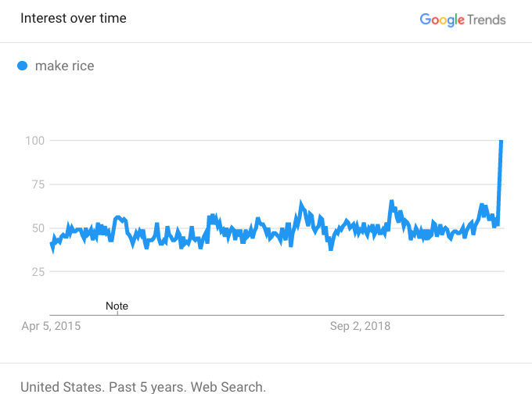
Task: Click the tick mark under the Note label
Action: coord(117,313)
